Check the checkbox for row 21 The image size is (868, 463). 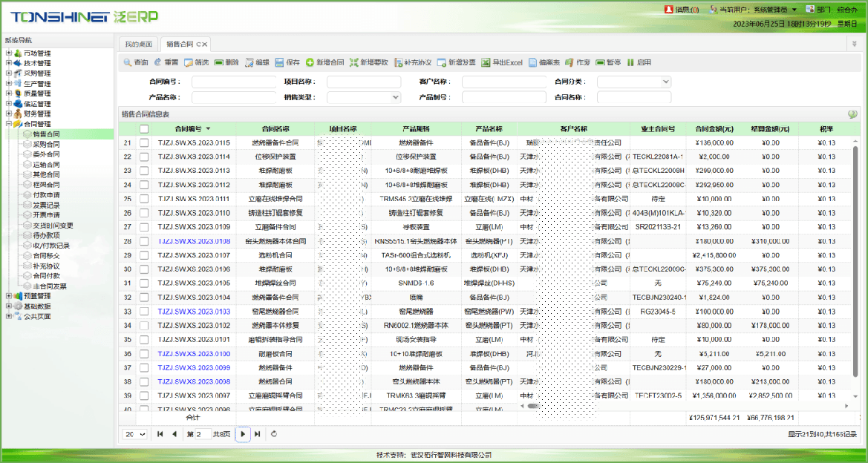click(x=144, y=142)
